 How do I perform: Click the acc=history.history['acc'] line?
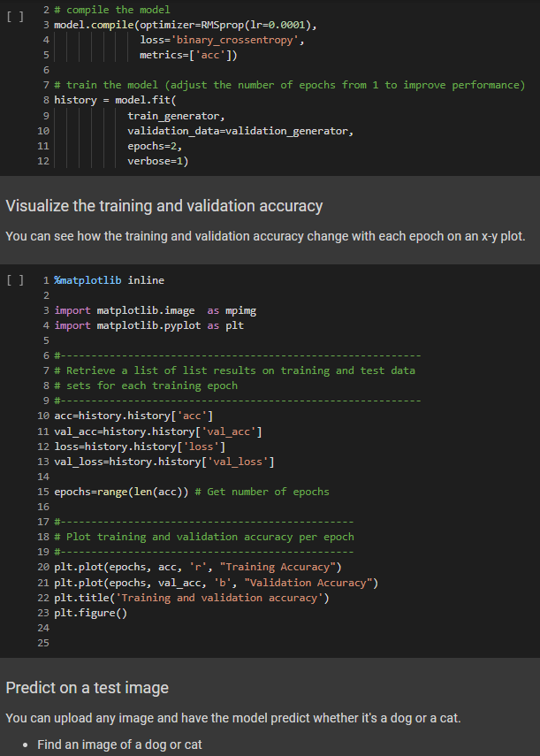[133, 416]
